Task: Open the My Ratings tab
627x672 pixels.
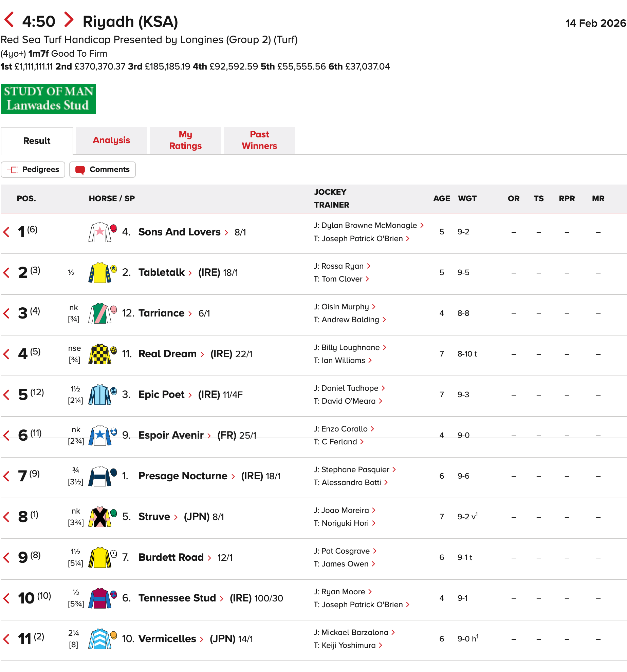Action: [x=185, y=140]
